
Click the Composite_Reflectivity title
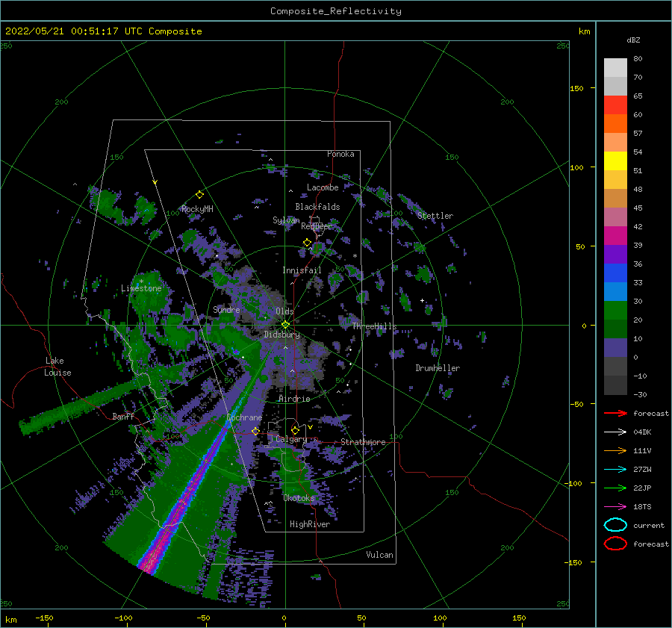(x=335, y=11)
